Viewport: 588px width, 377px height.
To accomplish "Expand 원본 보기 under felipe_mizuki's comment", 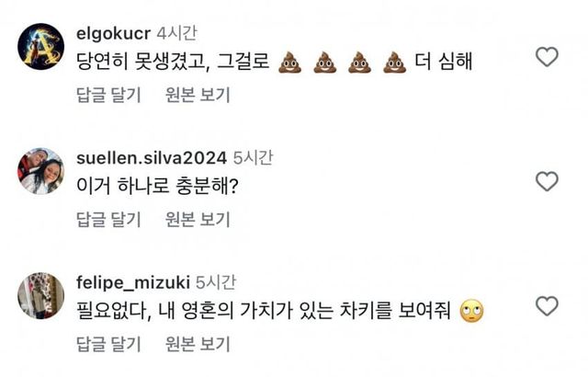I will pyautogui.click(x=198, y=344).
